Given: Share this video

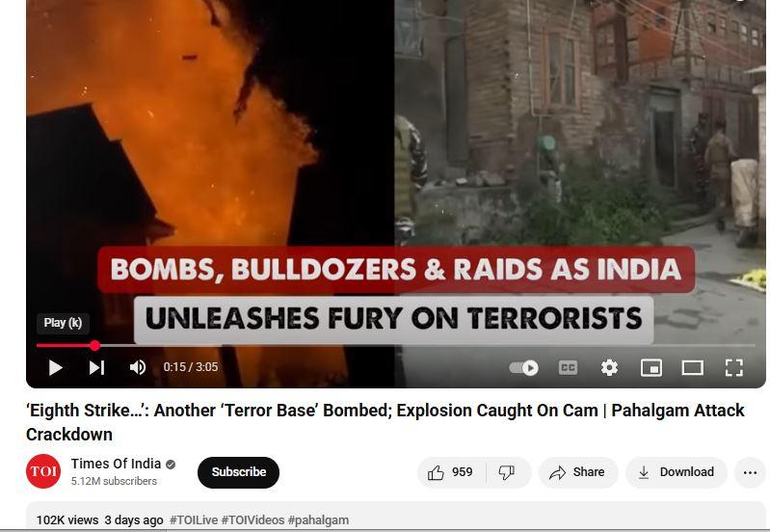Looking at the screenshot, I should coord(578,472).
